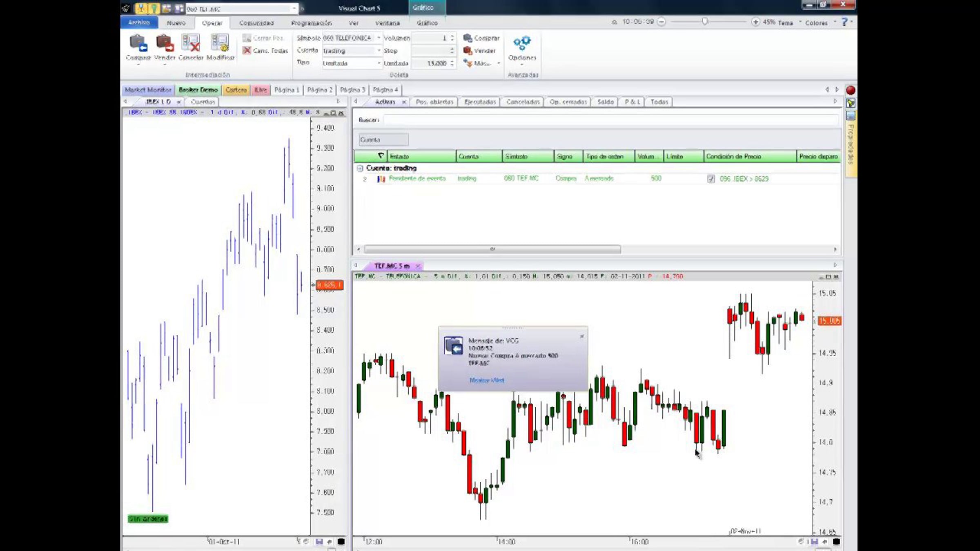The image size is (980, 551).
Task: Switch to the Ver ribbon tab
Action: click(354, 23)
